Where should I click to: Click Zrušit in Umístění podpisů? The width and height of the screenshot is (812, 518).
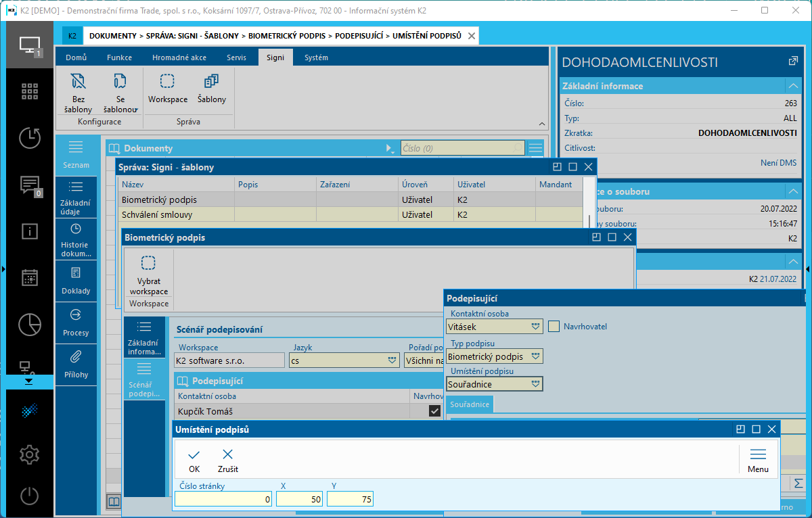coord(228,461)
